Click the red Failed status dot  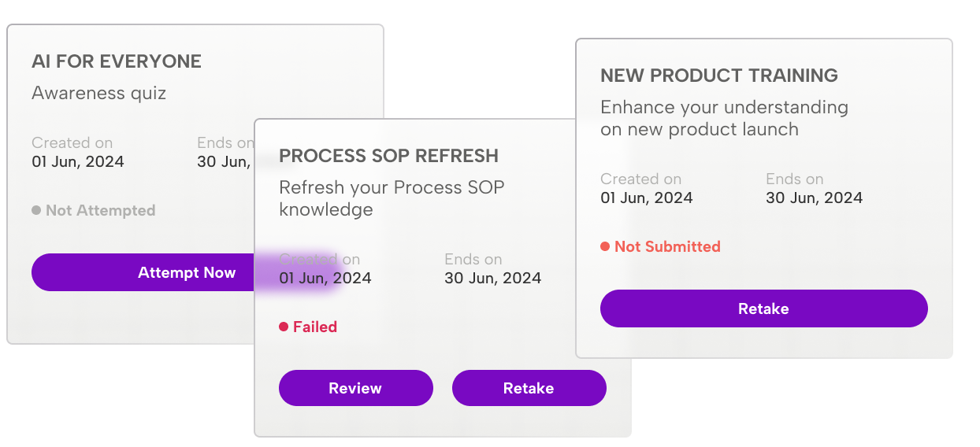click(284, 327)
